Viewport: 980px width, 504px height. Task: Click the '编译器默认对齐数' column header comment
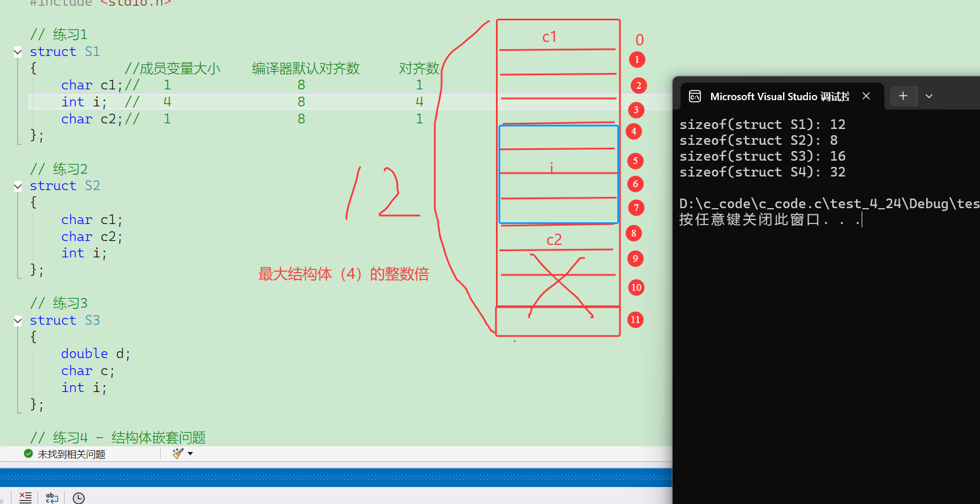[306, 68]
